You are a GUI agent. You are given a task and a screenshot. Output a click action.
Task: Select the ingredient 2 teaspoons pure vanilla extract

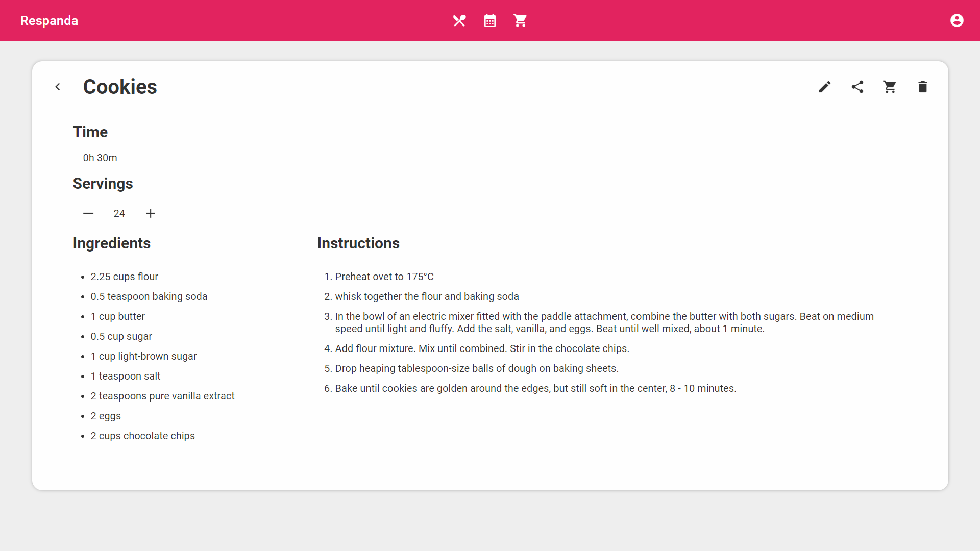(163, 396)
